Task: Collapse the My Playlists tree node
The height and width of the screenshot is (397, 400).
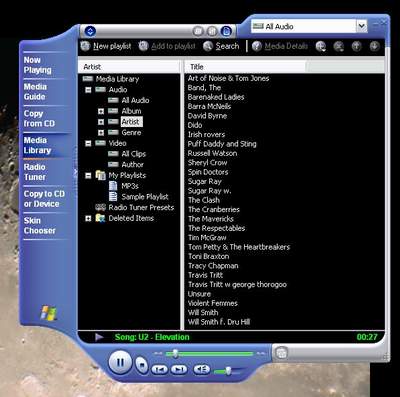Action: pos(88,175)
